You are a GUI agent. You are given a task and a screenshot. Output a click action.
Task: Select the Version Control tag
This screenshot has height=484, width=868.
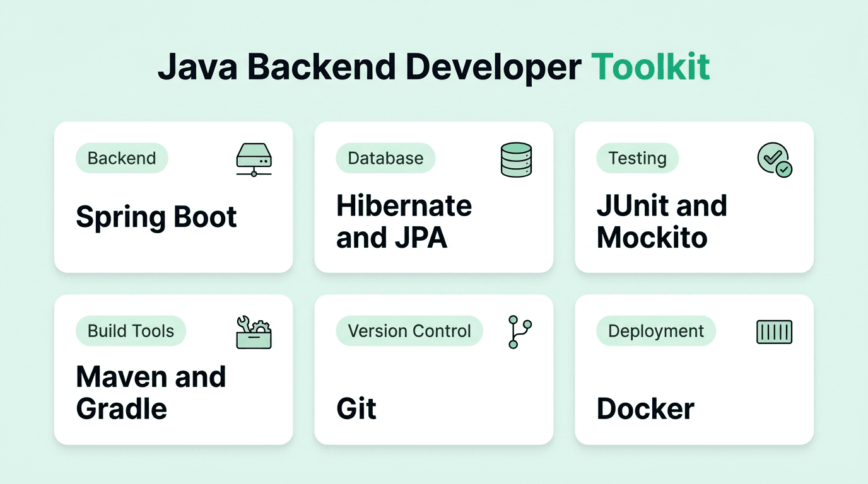(x=409, y=331)
